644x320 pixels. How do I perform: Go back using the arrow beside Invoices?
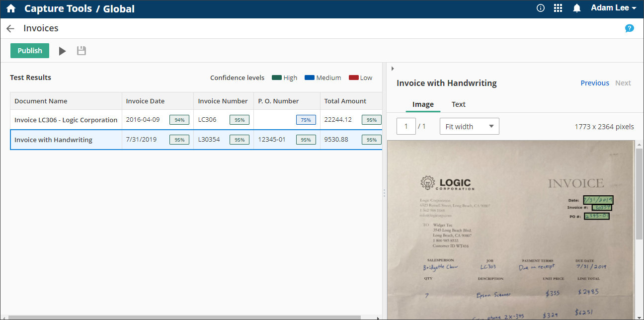(10, 29)
